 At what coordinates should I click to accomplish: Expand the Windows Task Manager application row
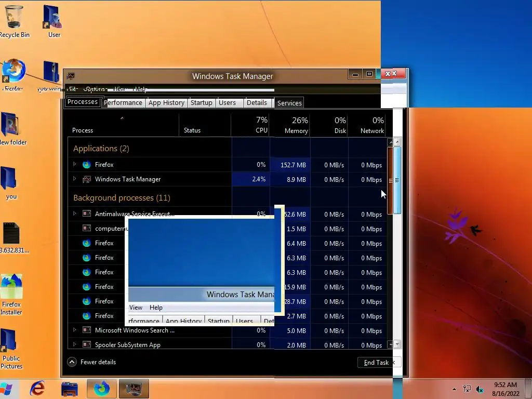coord(75,179)
